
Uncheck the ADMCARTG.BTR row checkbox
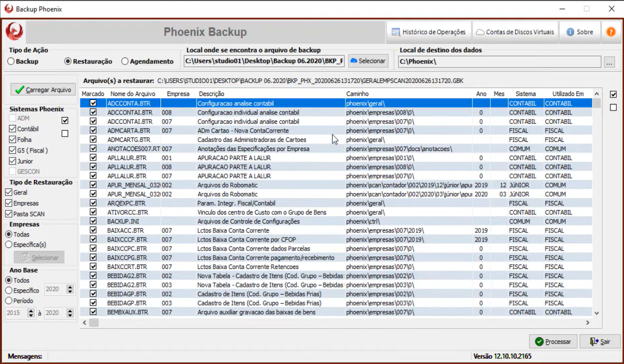pyautogui.click(x=93, y=139)
